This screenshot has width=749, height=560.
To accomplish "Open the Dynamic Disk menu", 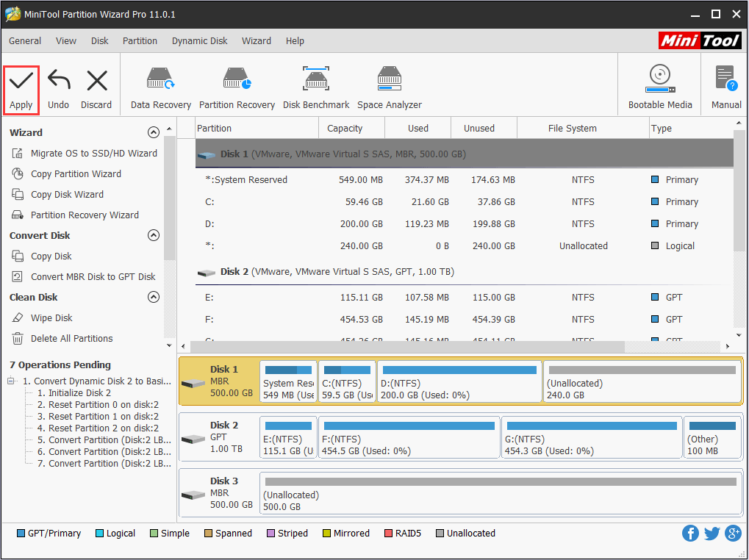I will [199, 41].
